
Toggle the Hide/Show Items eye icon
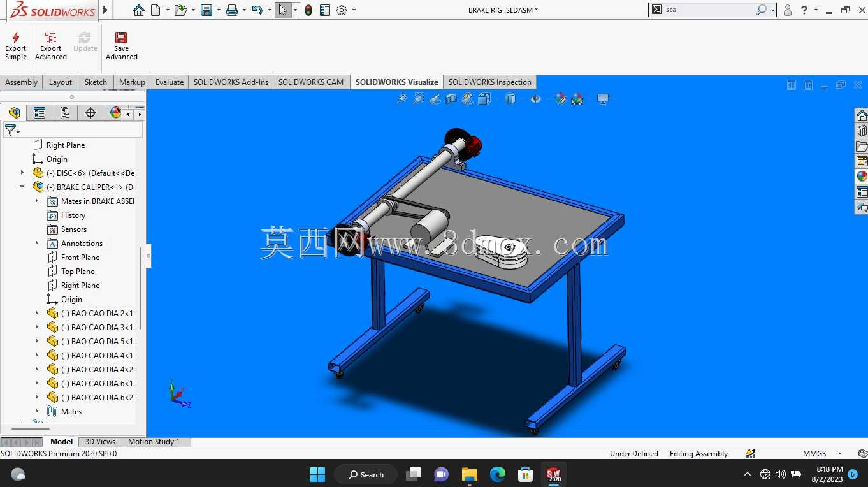point(535,99)
